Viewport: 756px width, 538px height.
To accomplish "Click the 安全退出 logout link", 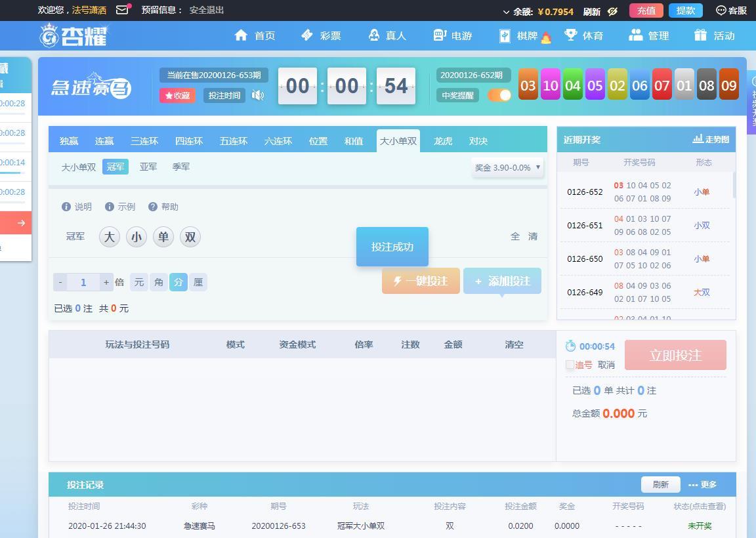I will click(x=206, y=10).
